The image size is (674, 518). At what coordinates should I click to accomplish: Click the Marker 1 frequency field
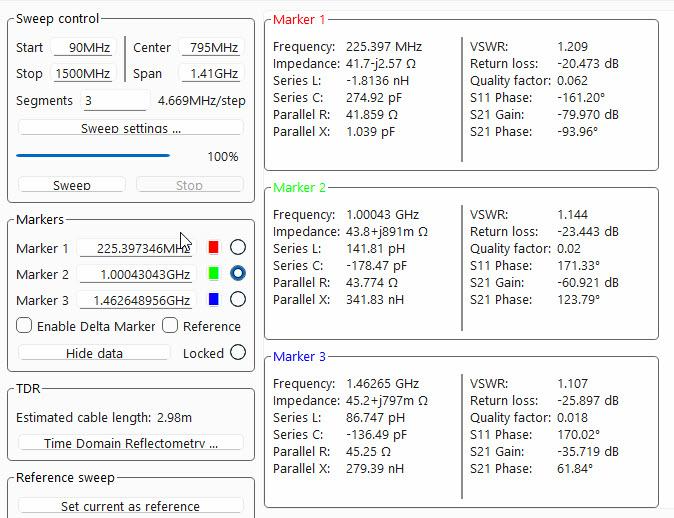point(135,248)
